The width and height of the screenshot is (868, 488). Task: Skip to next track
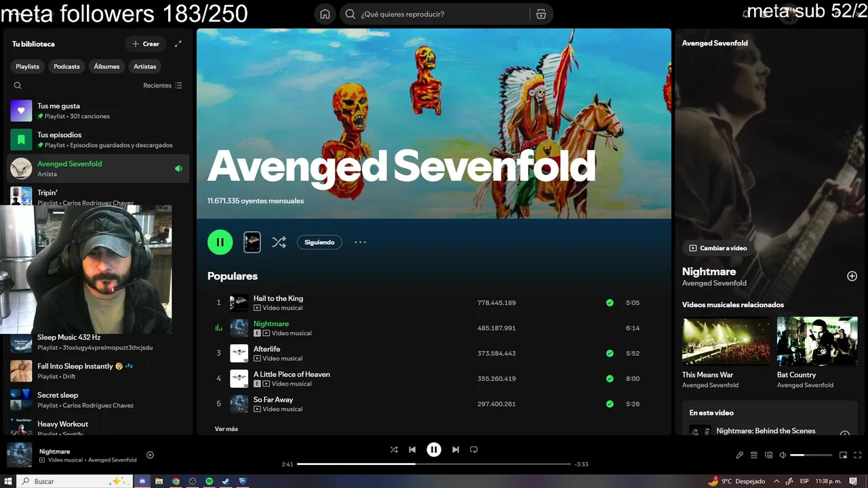(x=456, y=449)
